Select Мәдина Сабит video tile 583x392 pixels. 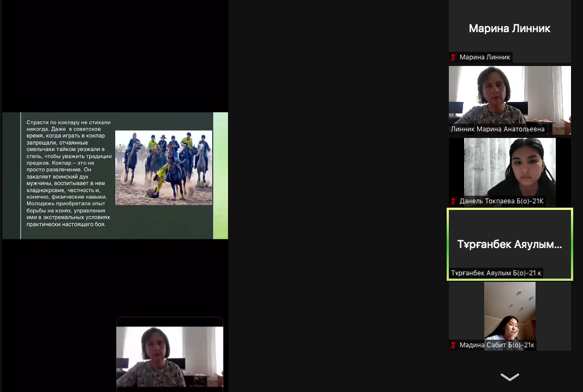click(x=510, y=316)
